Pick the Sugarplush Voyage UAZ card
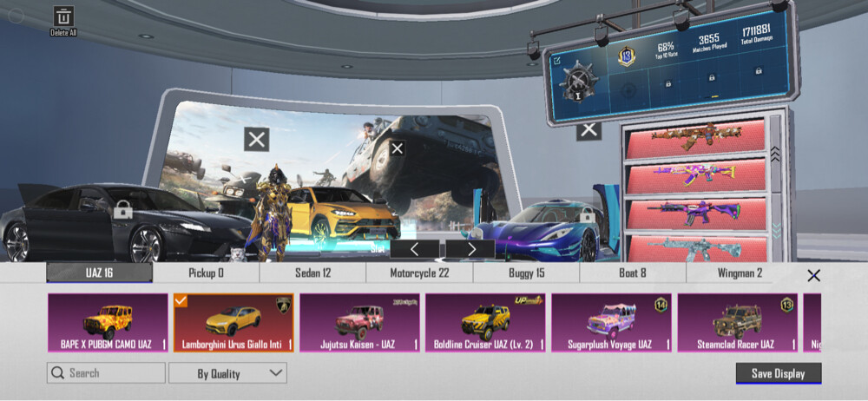The image size is (868, 401). point(612,322)
